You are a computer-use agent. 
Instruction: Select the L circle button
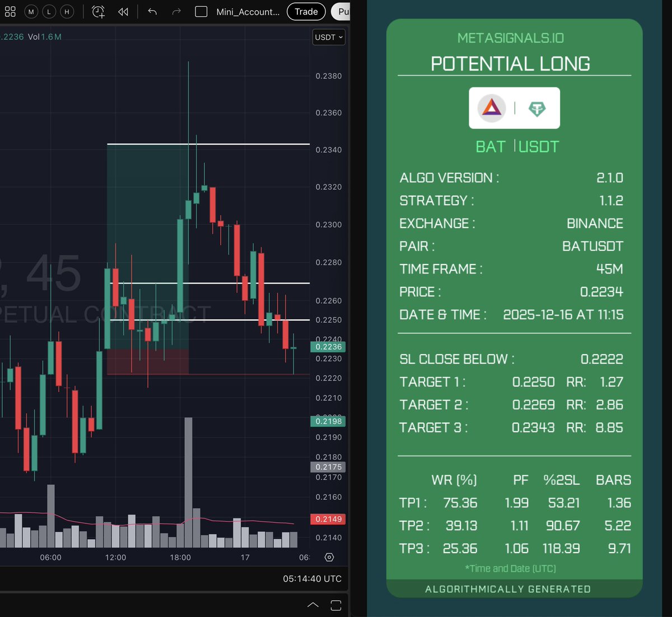[x=49, y=11]
